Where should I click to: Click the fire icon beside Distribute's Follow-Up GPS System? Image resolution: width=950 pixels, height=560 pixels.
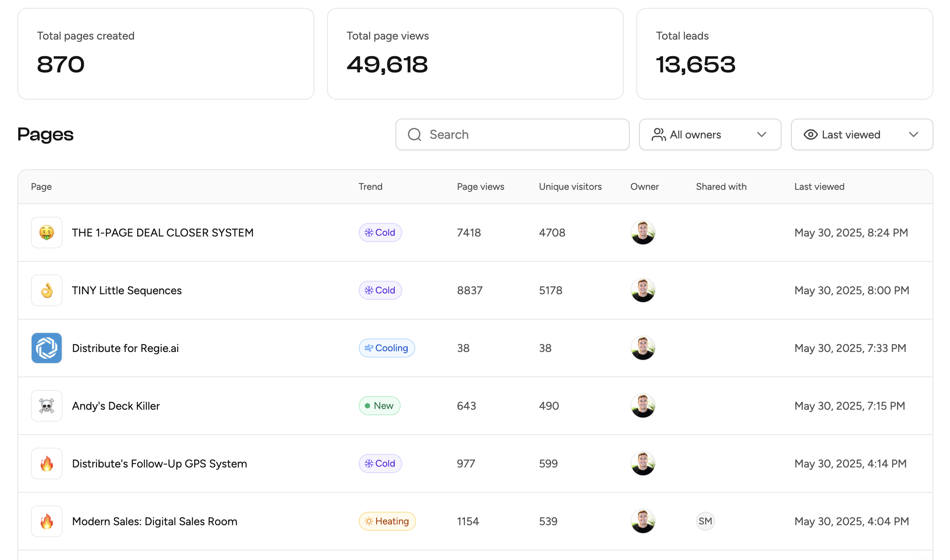point(46,464)
